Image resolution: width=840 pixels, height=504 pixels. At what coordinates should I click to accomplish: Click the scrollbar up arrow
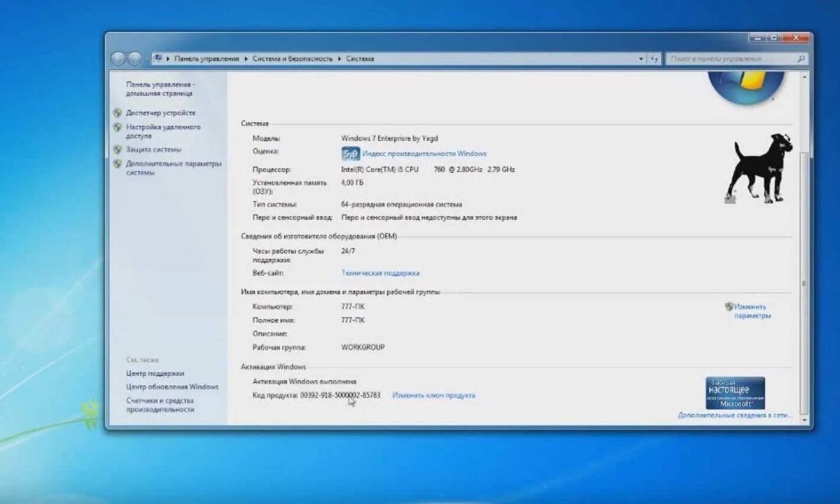click(804, 77)
